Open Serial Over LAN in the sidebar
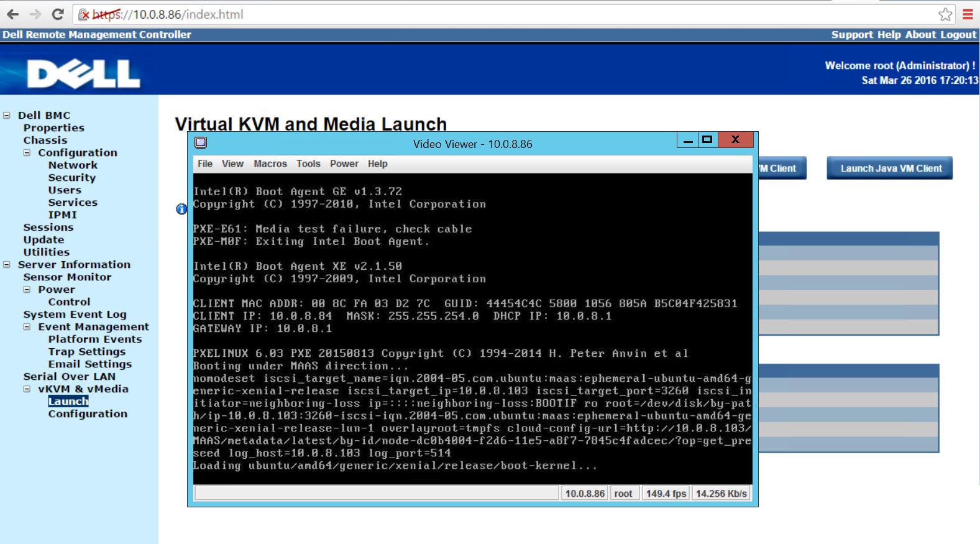Viewport: 980px width, 544px height. (70, 376)
